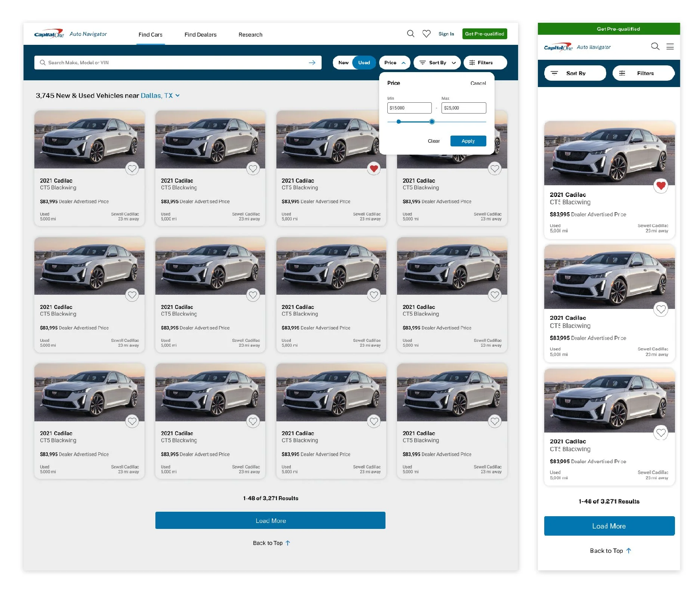Collapse the Price dropdown
The image size is (700, 598).
(x=394, y=63)
